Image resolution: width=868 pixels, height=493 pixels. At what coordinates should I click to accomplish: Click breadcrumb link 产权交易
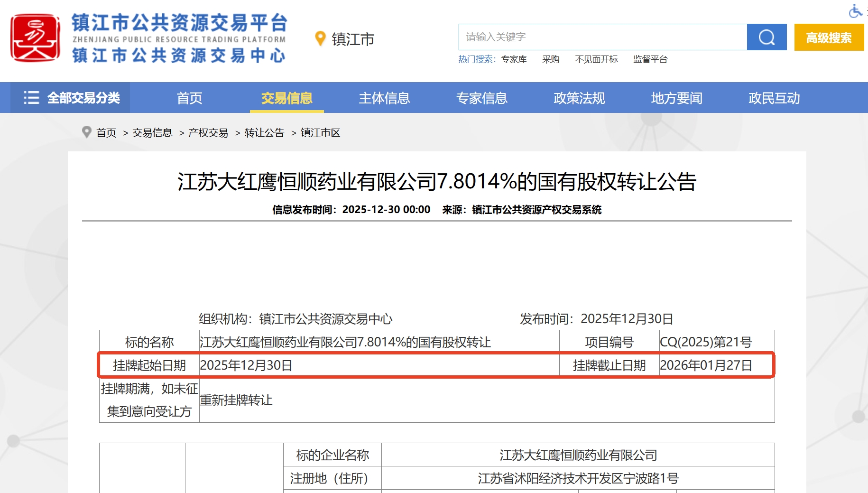[x=208, y=133]
